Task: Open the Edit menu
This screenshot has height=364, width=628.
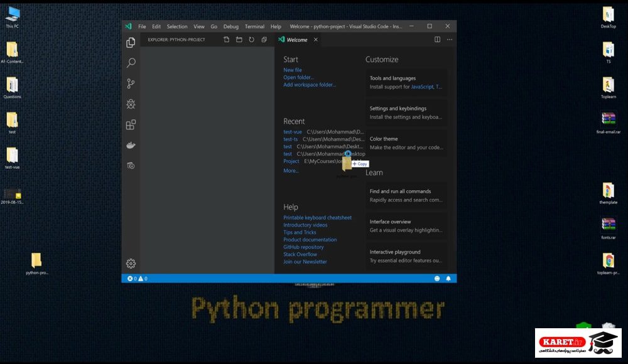Action: click(156, 26)
